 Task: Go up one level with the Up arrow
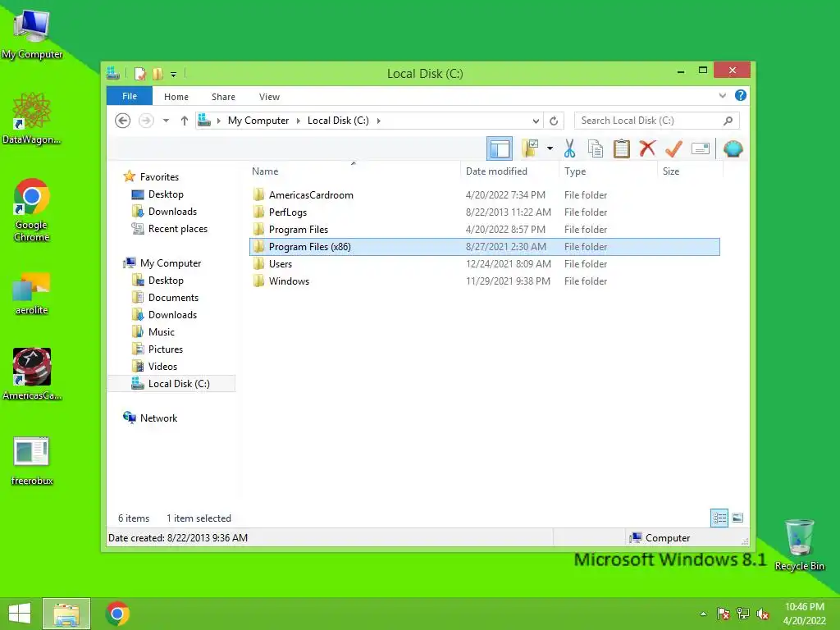coord(185,121)
